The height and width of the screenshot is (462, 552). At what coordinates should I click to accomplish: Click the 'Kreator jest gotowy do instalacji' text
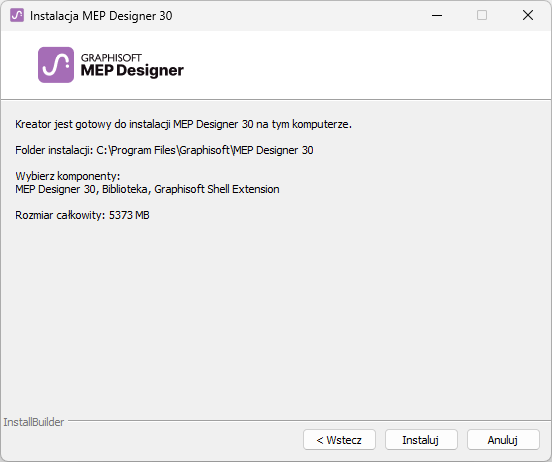tap(183, 124)
